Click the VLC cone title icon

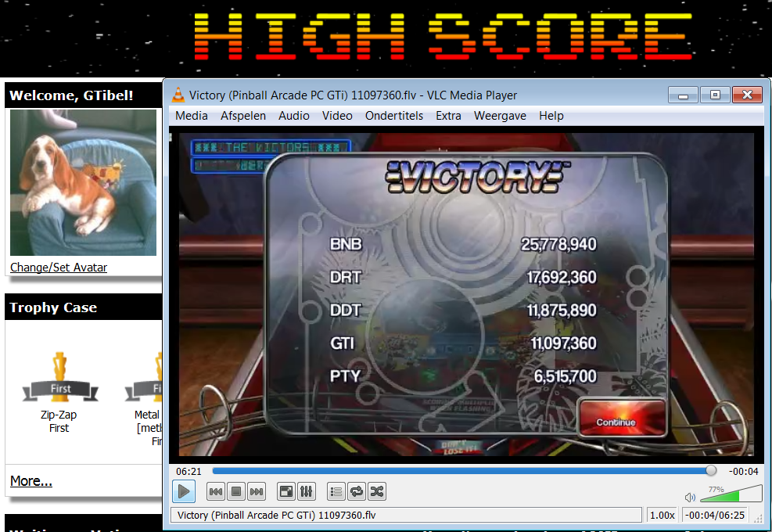[x=178, y=95]
